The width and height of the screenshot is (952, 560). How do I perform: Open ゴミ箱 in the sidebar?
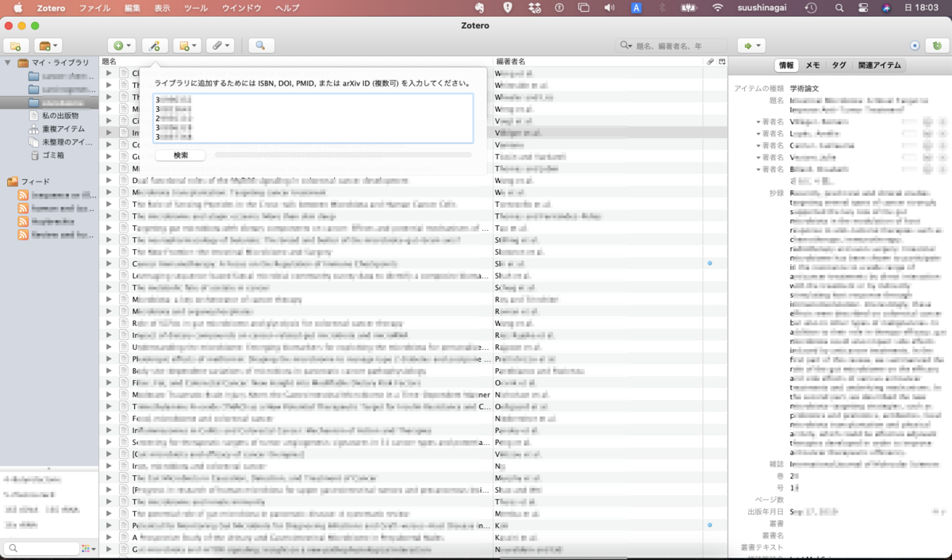pyautogui.click(x=53, y=155)
